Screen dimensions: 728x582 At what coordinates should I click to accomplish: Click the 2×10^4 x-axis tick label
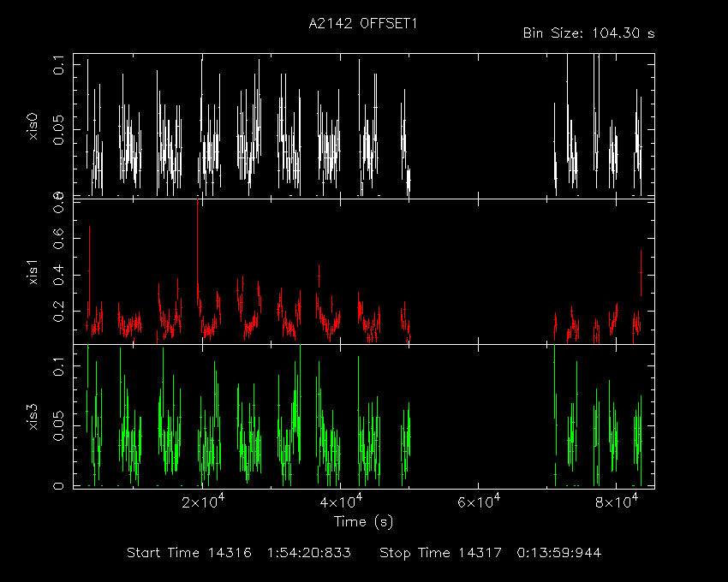pos(203,502)
